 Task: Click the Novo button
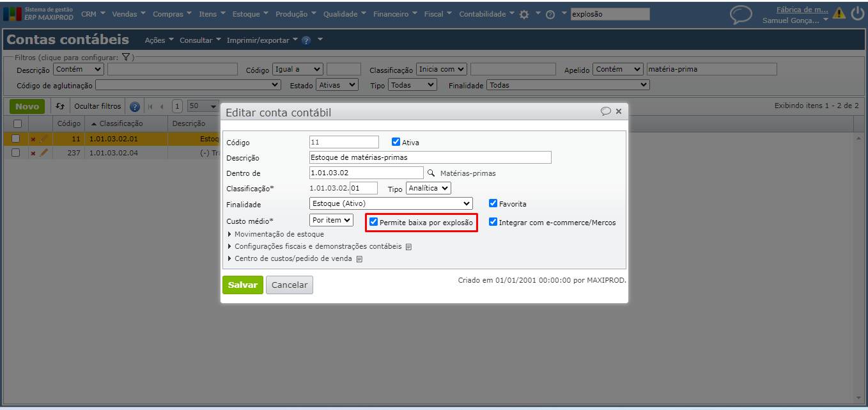pos(27,106)
